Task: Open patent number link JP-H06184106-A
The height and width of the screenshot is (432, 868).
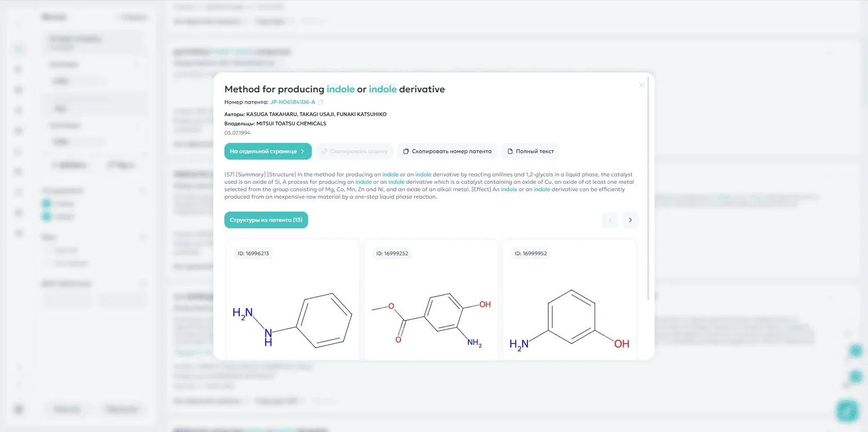Action: [292, 102]
